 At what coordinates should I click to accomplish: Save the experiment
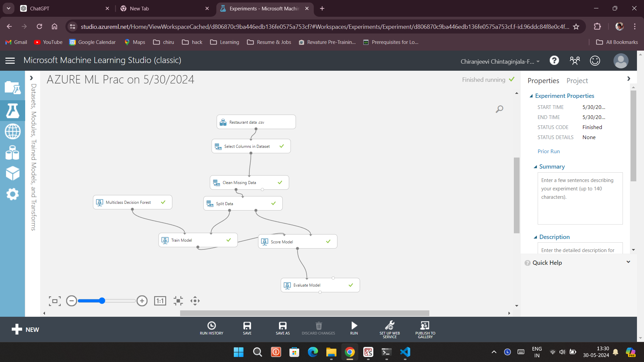pos(247,328)
